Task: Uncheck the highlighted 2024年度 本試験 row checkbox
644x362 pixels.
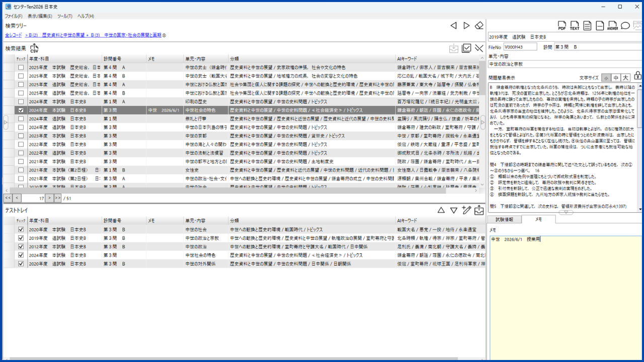Action: tap(21, 110)
